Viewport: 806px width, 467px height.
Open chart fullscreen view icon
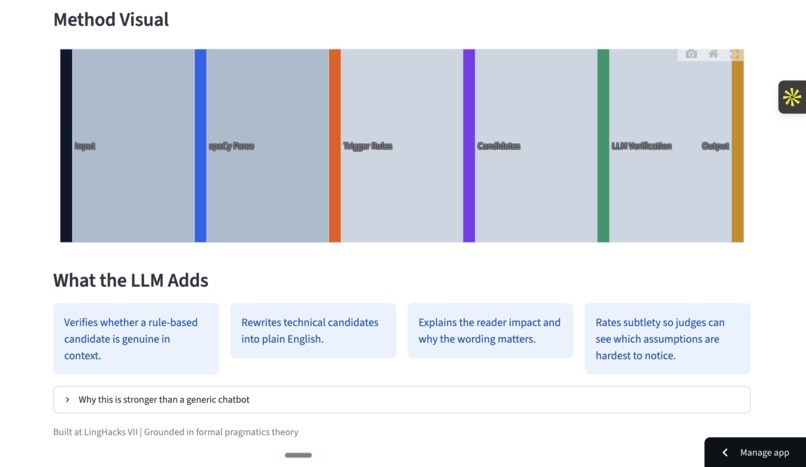tap(735, 54)
